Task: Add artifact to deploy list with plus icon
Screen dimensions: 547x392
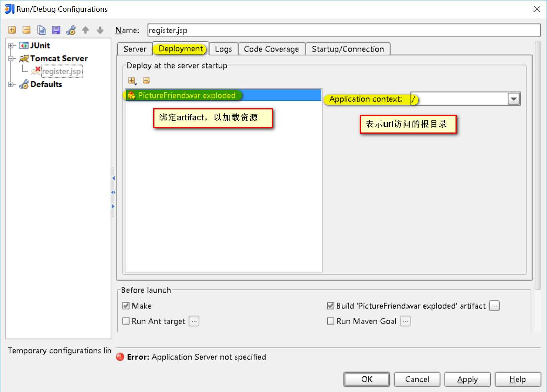Action: coord(132,81)
